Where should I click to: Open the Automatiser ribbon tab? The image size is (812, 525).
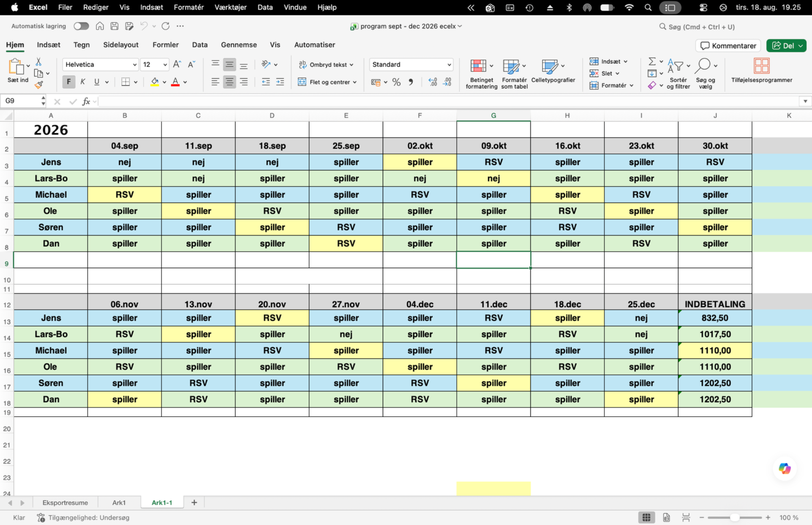click(314, 45)
